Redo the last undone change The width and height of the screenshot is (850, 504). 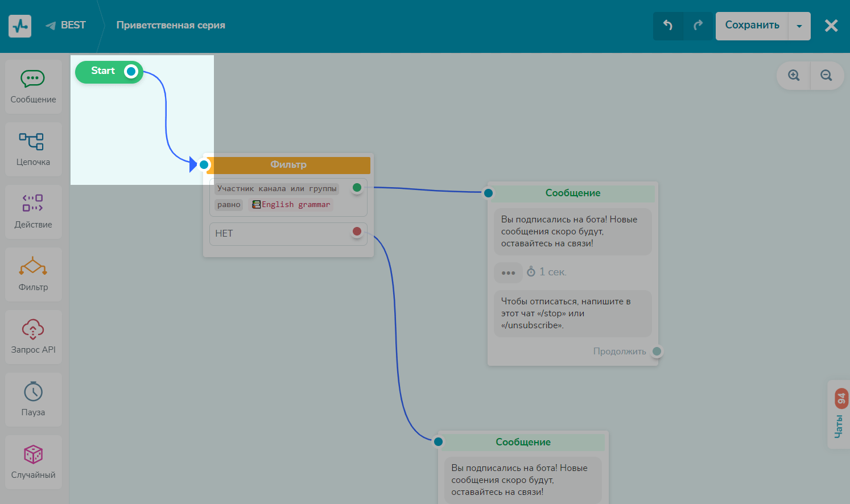698,26
